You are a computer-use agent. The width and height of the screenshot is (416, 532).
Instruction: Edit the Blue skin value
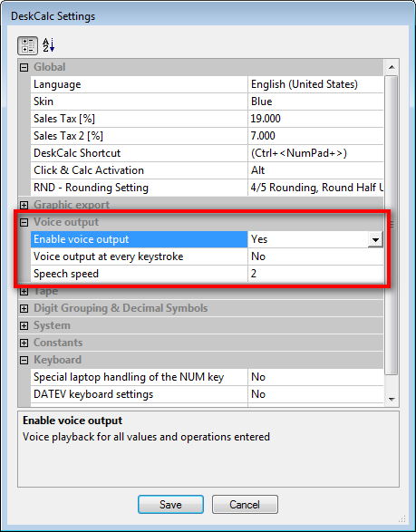[x=316, y=102]
